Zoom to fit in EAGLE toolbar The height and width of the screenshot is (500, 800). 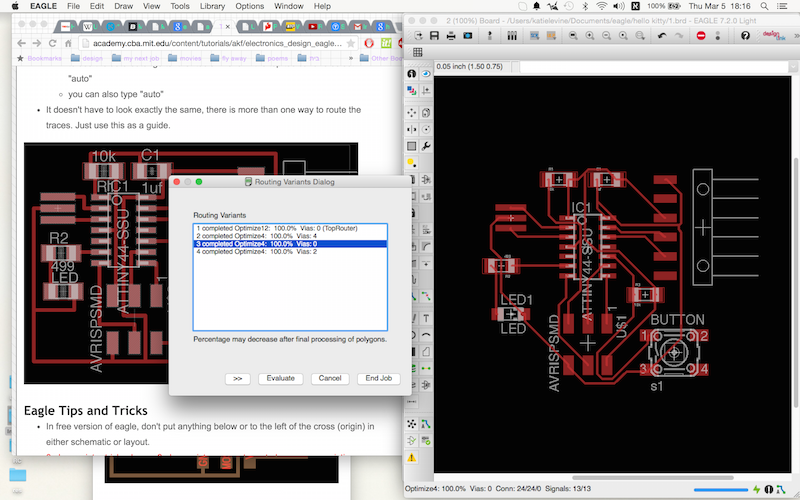point(573,36)
